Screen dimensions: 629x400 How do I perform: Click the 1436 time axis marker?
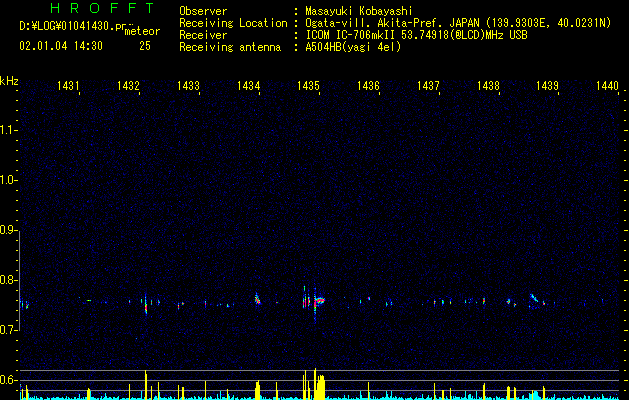(368, 85)
